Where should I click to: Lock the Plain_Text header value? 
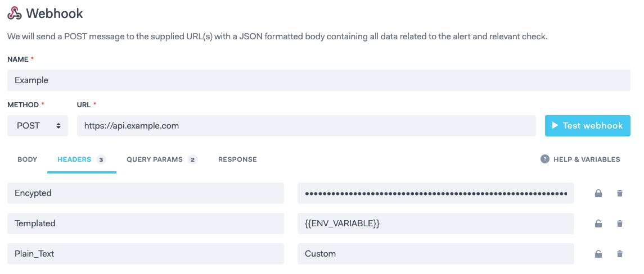598,254
